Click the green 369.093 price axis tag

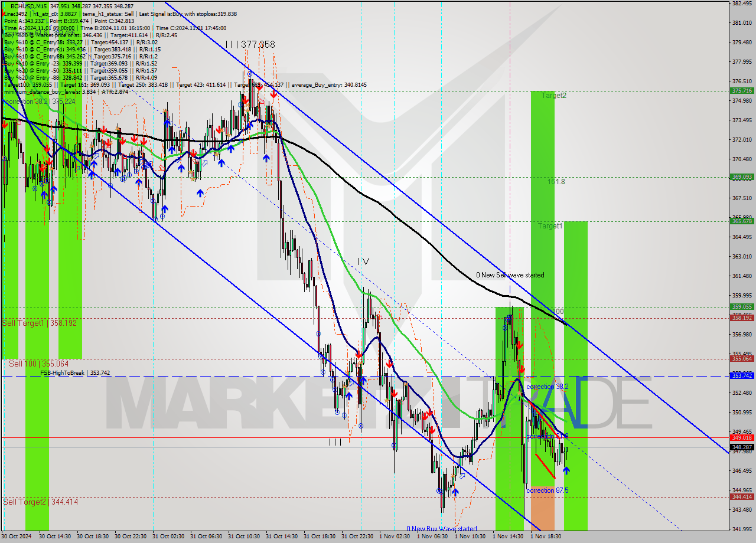tap(742, 176)
